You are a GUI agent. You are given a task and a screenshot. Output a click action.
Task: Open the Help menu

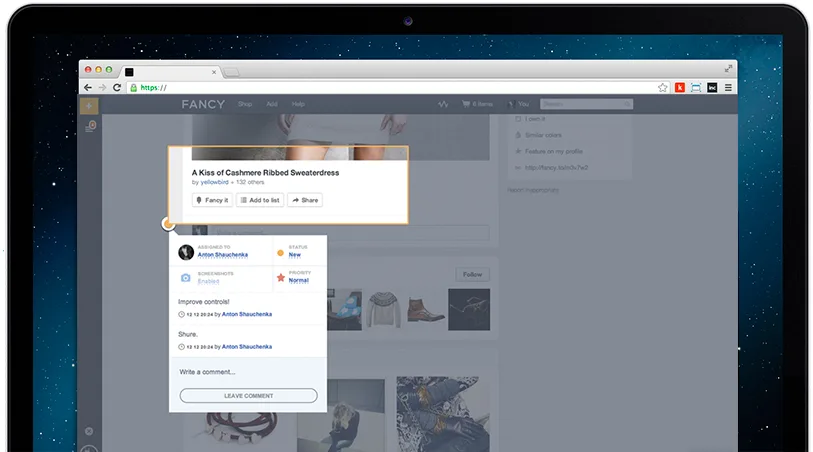[x=298, y=104]
